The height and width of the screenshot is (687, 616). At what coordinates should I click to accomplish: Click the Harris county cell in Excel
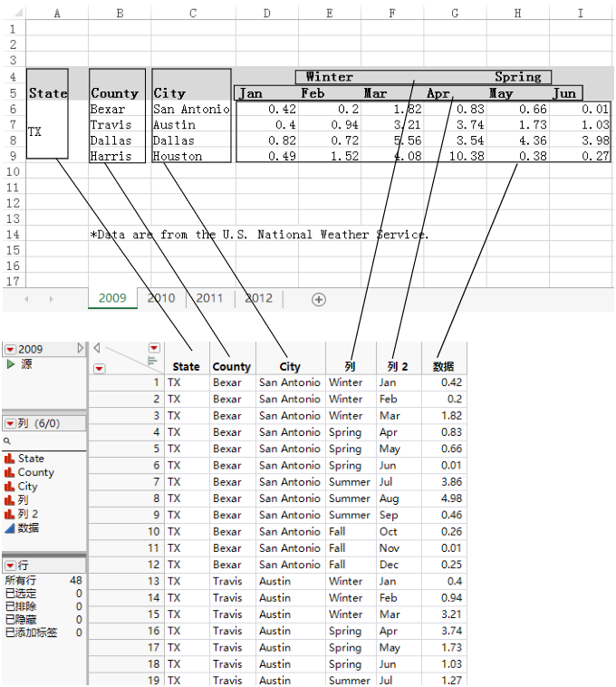click(x=117, y=156)
